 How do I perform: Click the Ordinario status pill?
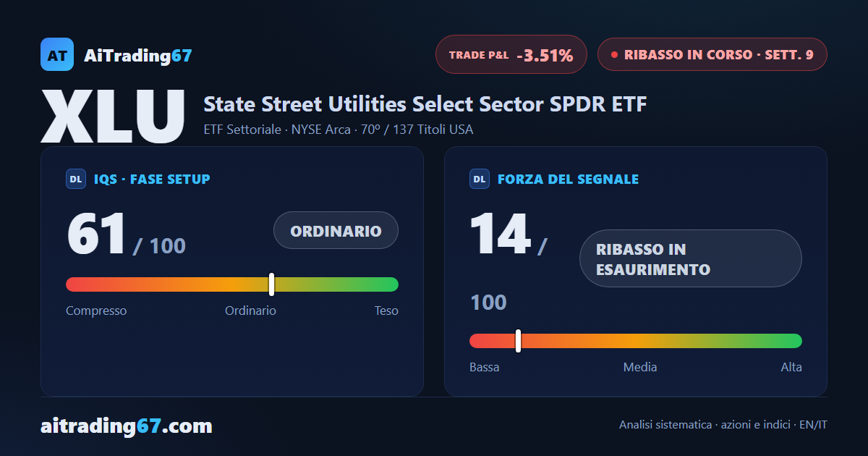[x=336, y=230]
